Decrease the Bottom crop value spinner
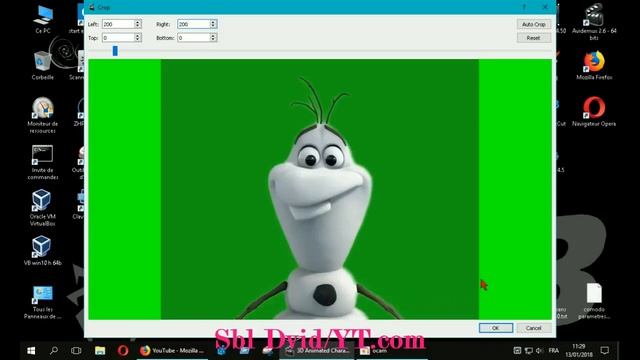This screenshot has height=360, width=640. point(213,40)
